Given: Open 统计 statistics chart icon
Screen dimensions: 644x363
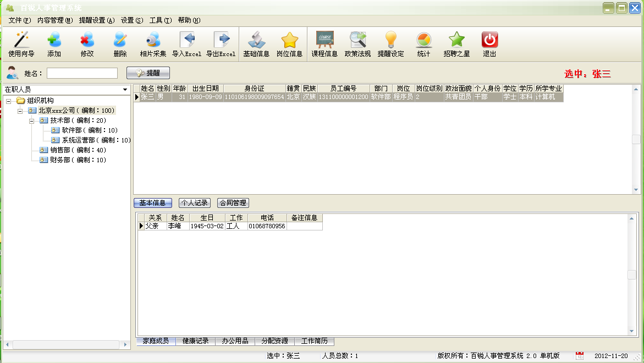Looking at the screenshot, I should point(423,44).
